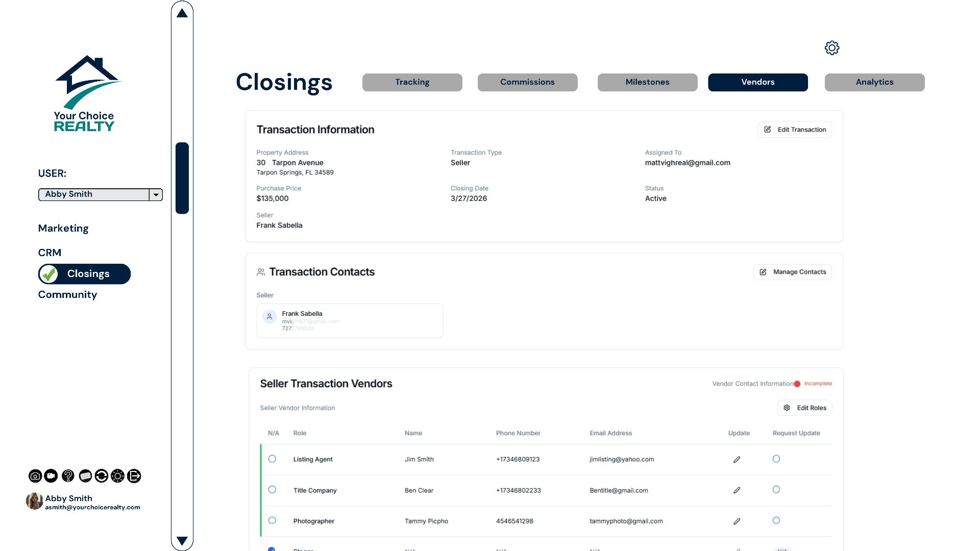Image resolution: width=980 pixels, height=551 pixels.
Task: Click the Manage Contacts button
Action: pyautogui.click(x=793, y=272)
